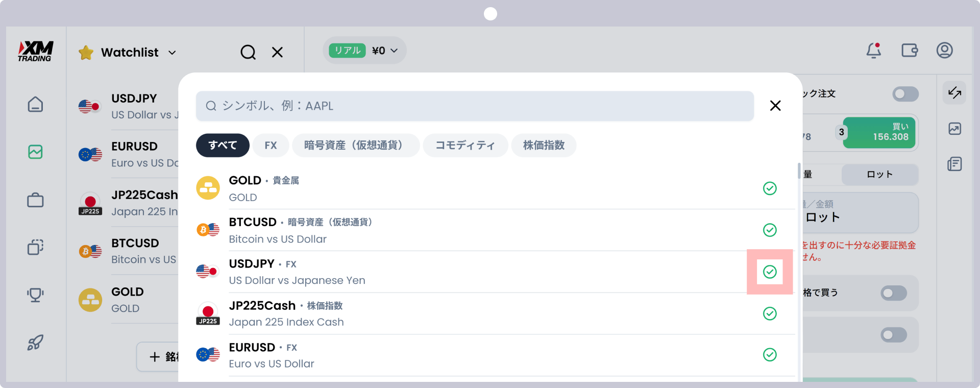The width and height of the screenshot is (980, 388).
Task: Click the シンボル search input field
Action: tap(475, 106)
